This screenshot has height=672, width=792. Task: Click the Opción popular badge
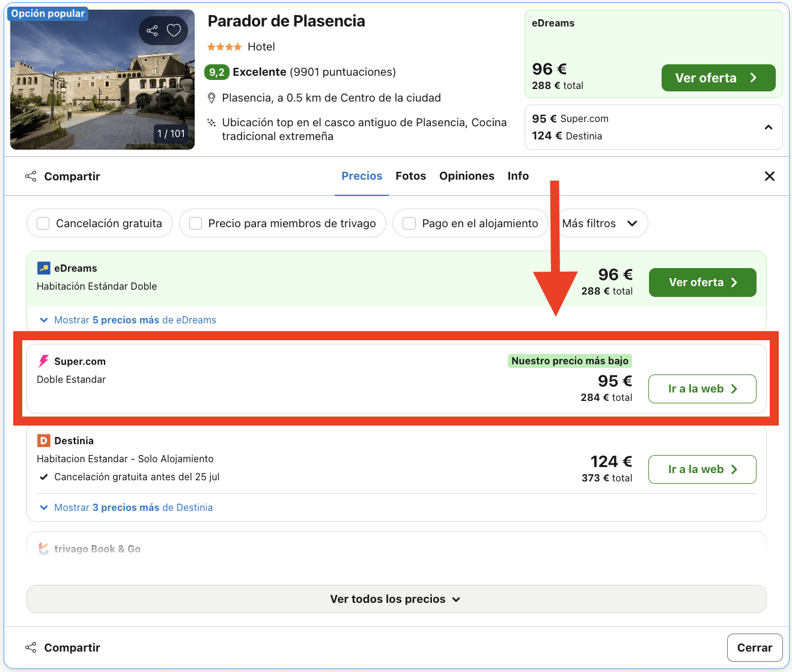click(x=48, y=13)
